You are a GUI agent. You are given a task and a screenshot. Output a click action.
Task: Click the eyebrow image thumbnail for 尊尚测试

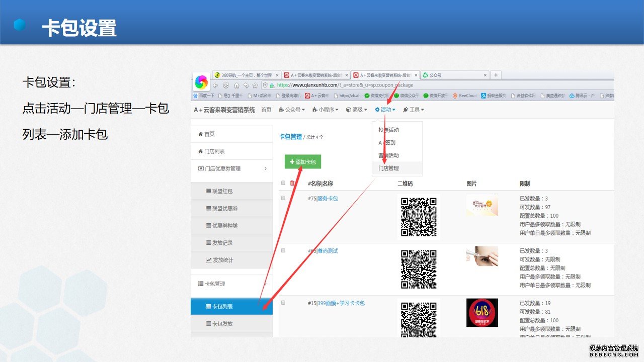tap(482, 256)
